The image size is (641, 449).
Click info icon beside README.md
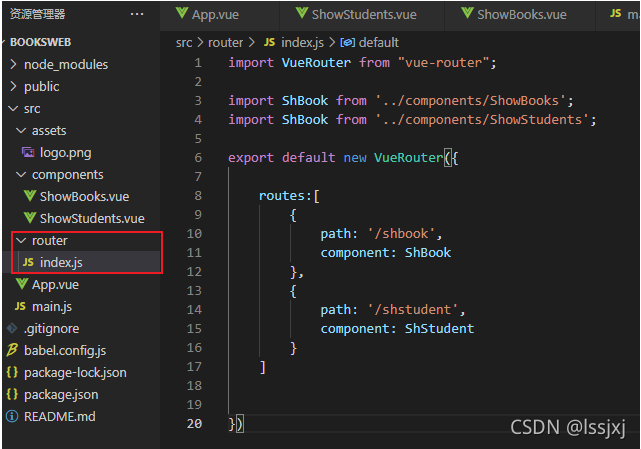click(x=12, y=416)
